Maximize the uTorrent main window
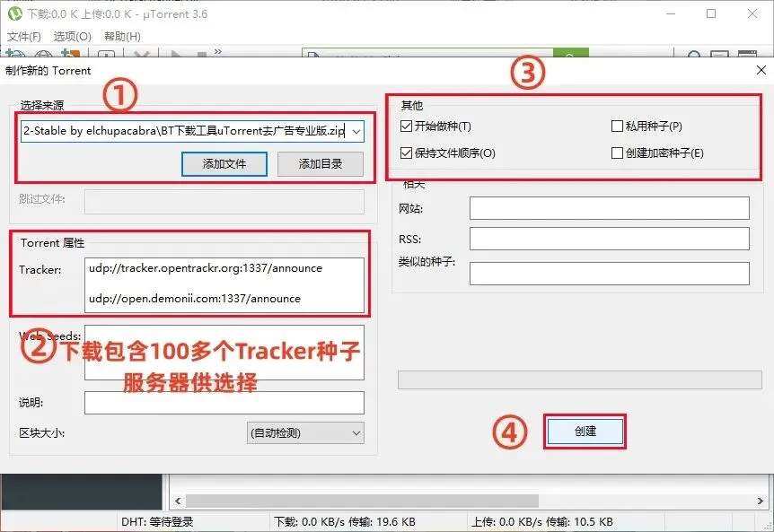Screen dimensions: 774x532 tap(711, 13)
